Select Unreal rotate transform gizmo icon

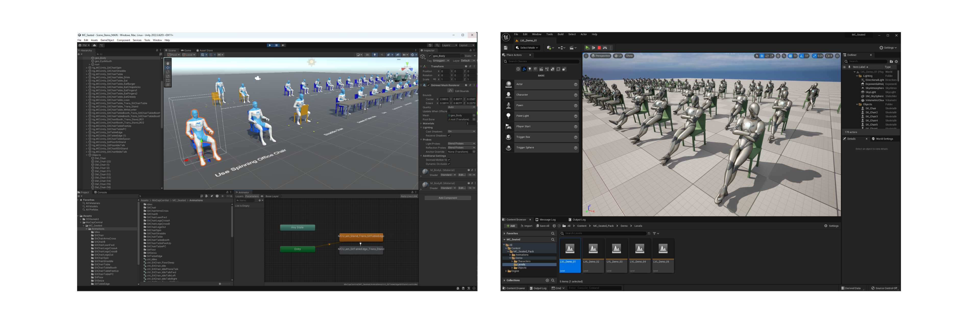[767, 56]
